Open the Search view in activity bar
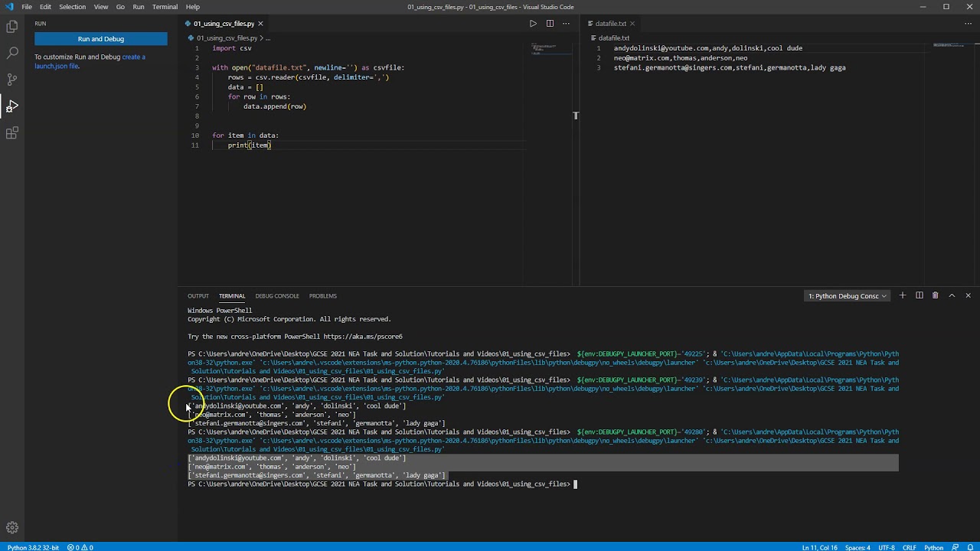 click(x=12, y=53)
